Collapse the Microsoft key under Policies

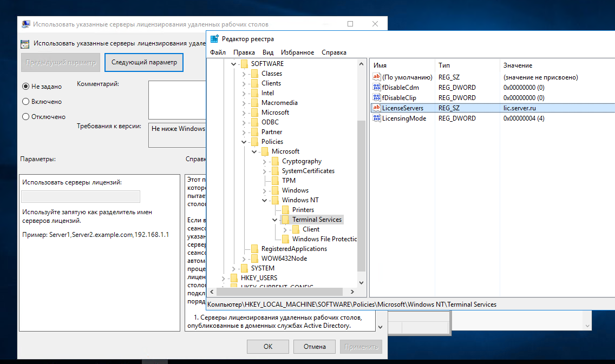click(254, 151)
